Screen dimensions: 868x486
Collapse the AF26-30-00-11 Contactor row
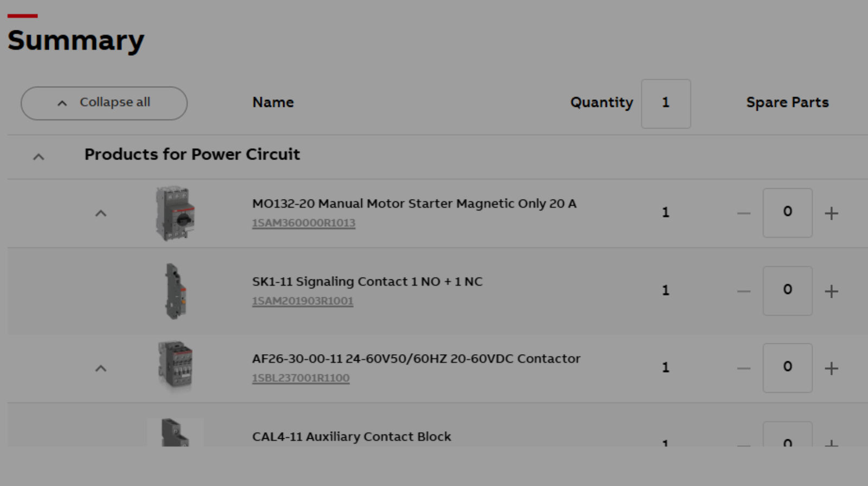click(101, 368)
